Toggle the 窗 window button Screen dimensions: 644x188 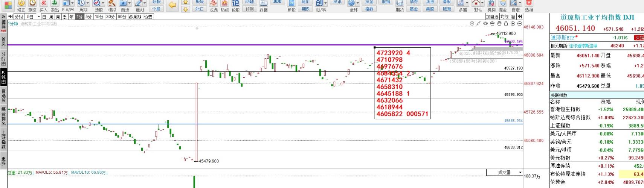pos(513,17)
